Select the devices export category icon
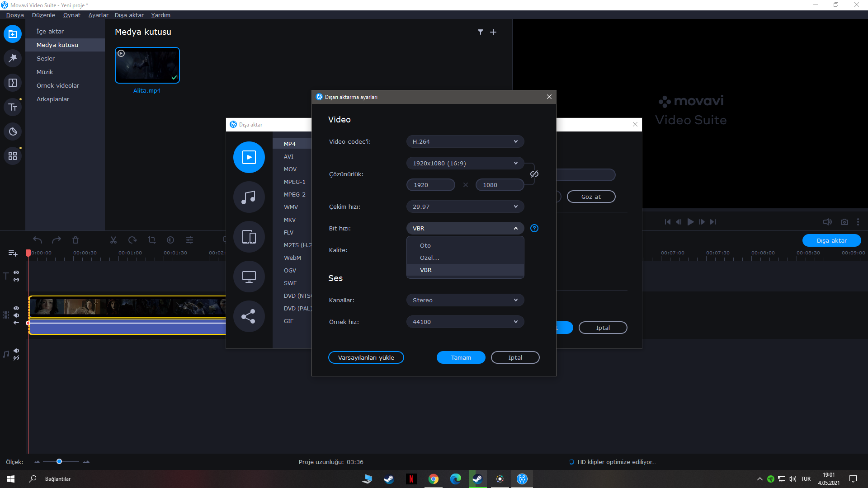The height and width of the screenshot is (488, 868). point(249,237)
